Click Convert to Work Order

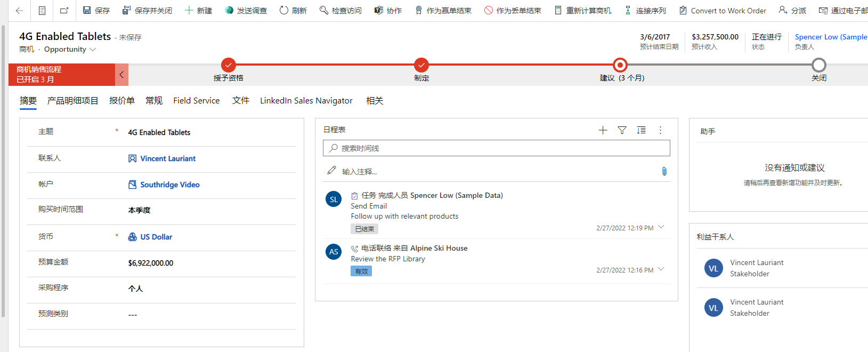click(723, 10)
